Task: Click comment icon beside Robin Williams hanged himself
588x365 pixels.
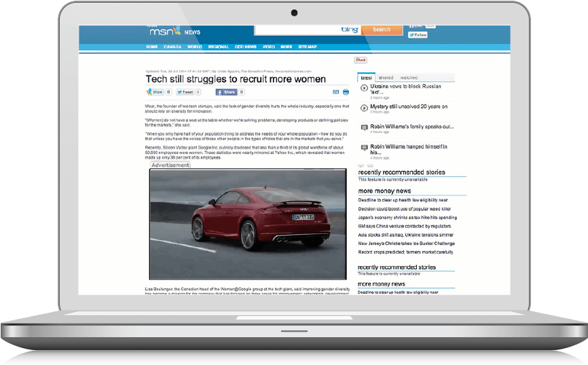Action: click(x=364, y=148)
